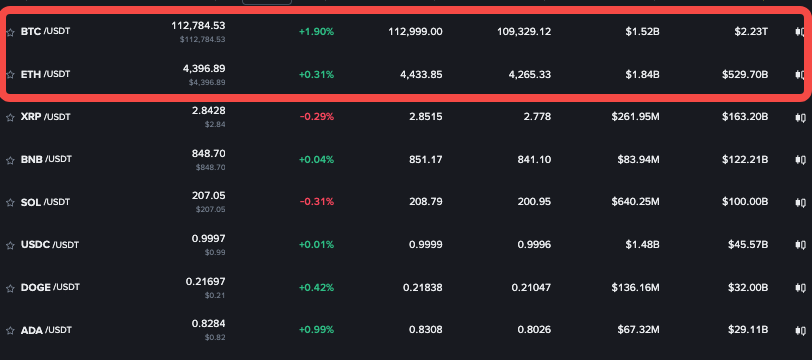Screen dimensions: 812x360
Task: Open the ETH/USDT candlestick chart icon
Action: (800, 75)
